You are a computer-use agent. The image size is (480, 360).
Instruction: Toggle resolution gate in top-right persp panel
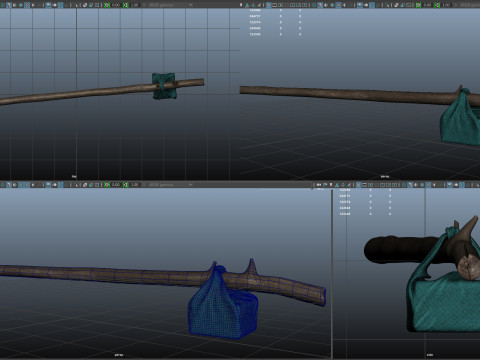(x=280, y=5)
